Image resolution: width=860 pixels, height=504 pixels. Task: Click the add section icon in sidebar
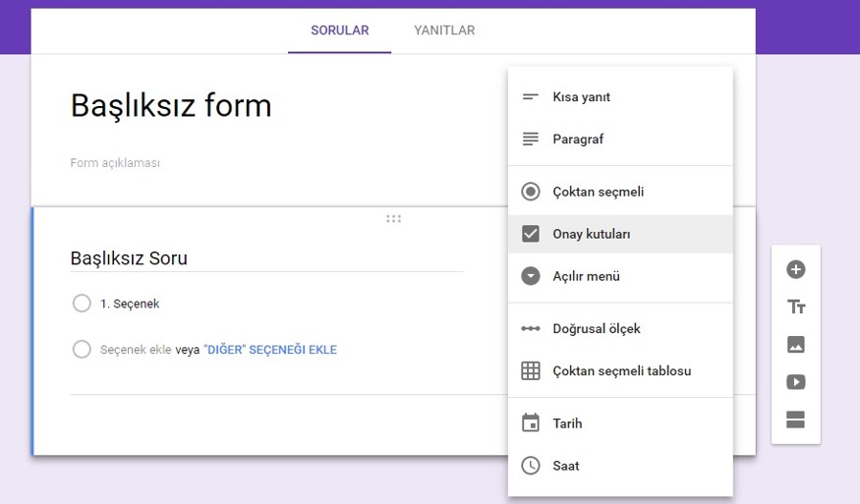point(796,420)
